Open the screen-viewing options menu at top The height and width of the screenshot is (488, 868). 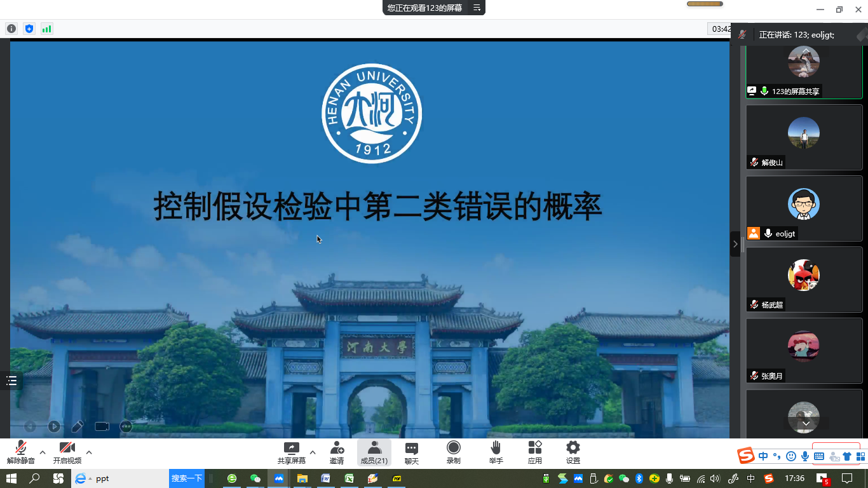click(x=477, y=8)
